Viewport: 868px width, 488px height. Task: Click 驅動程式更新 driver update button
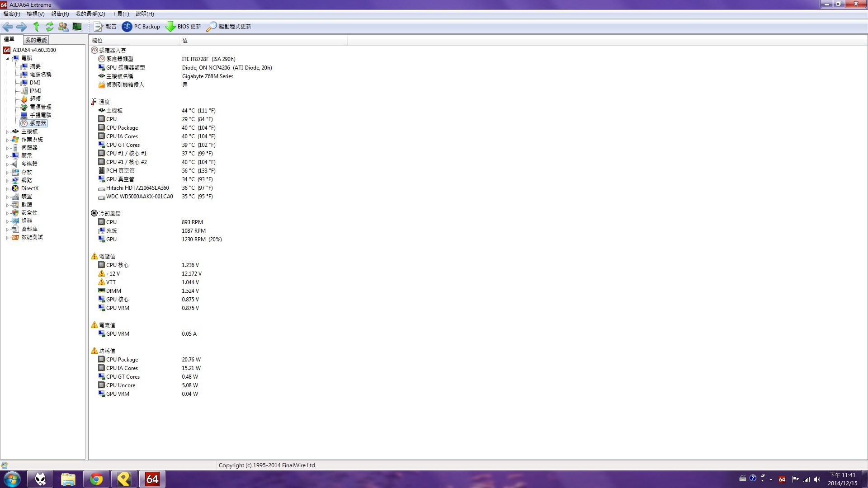[x=229, y=27]
